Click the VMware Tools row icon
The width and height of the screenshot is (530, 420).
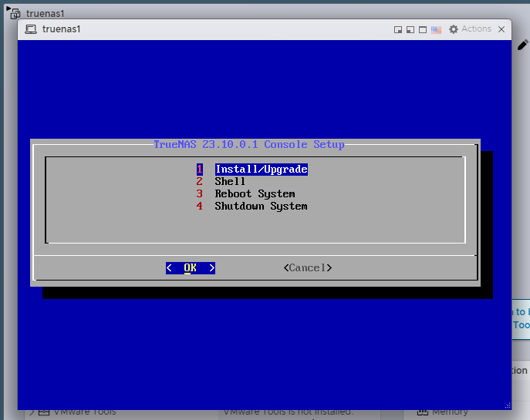pos(44,412)
